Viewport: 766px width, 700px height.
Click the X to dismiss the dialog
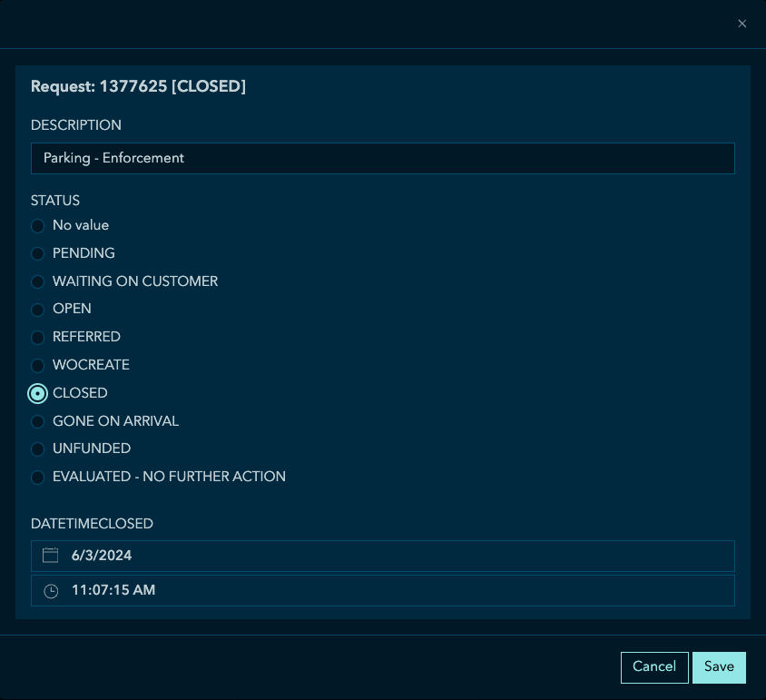(x=741, y=24)
